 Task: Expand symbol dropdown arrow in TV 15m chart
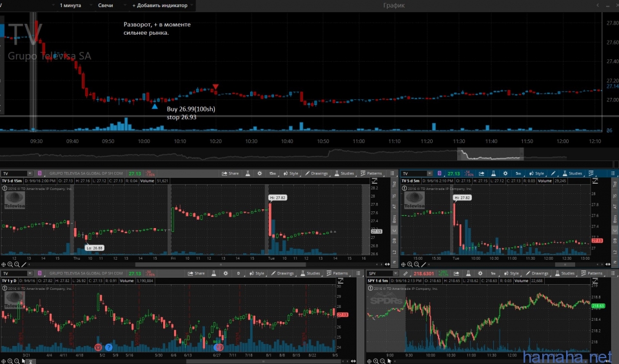30,173
